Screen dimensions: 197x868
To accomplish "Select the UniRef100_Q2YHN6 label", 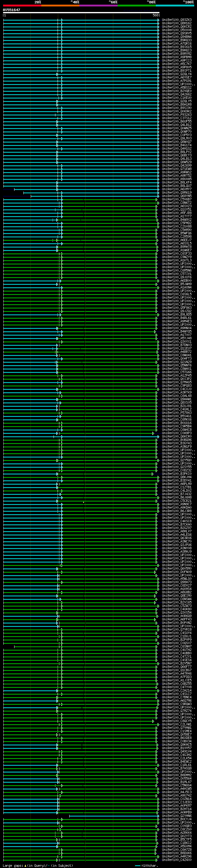I will click(x=177, y=816).
